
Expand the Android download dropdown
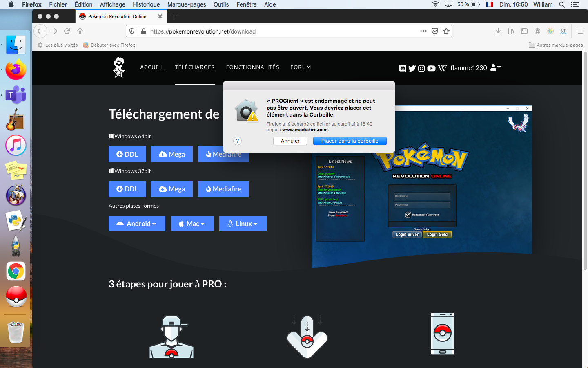(137, 224)
